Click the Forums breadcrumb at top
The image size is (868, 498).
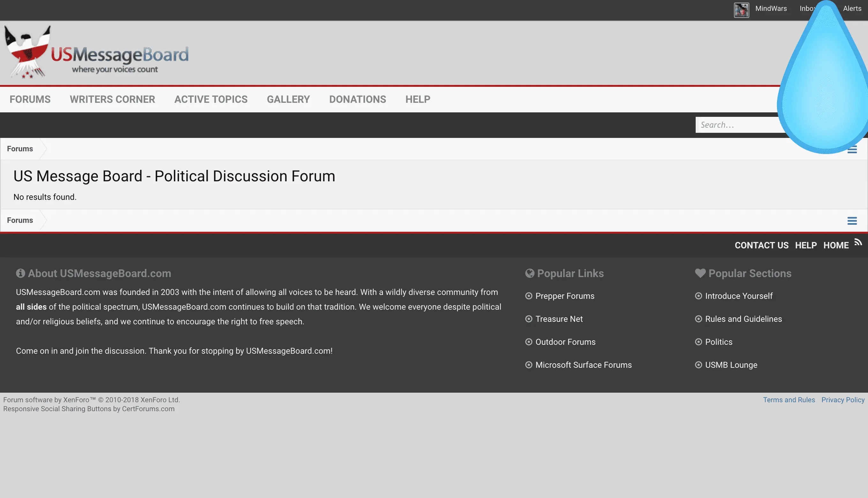20,149
